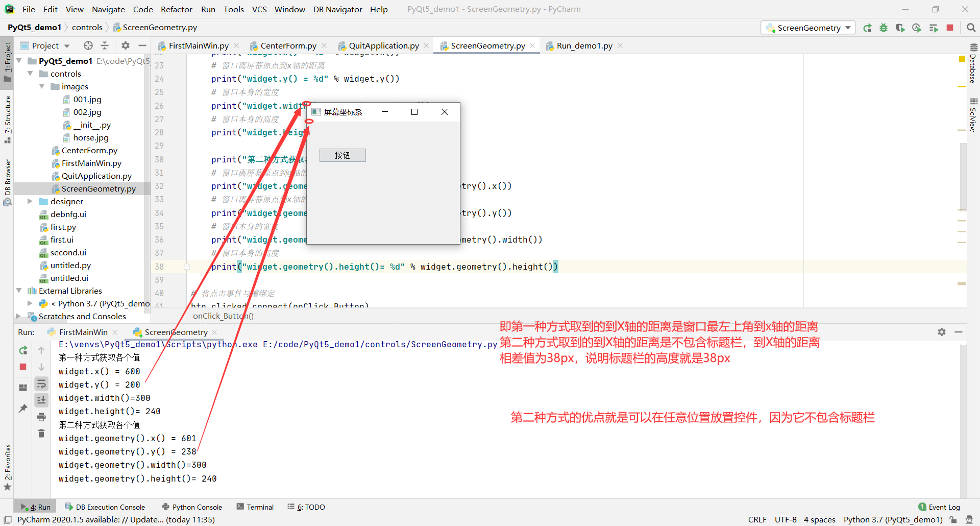Change UTF-8 file encoding
The width and height of the screenshot is (980, 526).
tap(786, 519)
